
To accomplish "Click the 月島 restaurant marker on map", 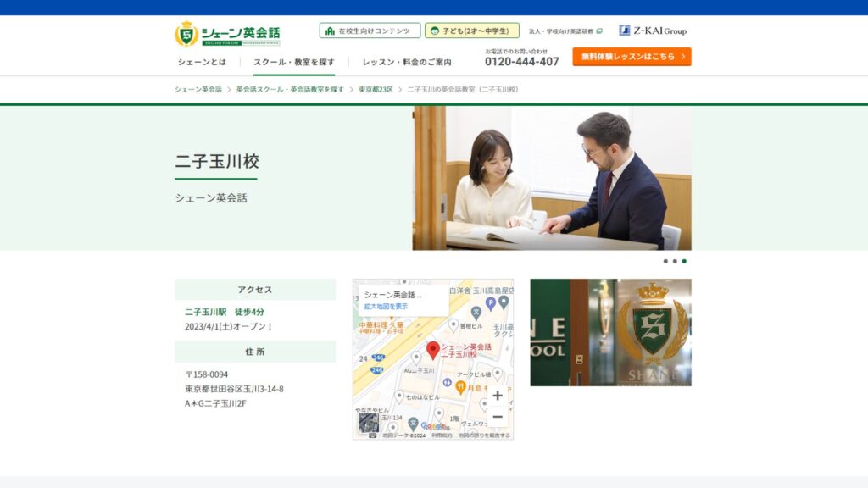I will (460, 388).
